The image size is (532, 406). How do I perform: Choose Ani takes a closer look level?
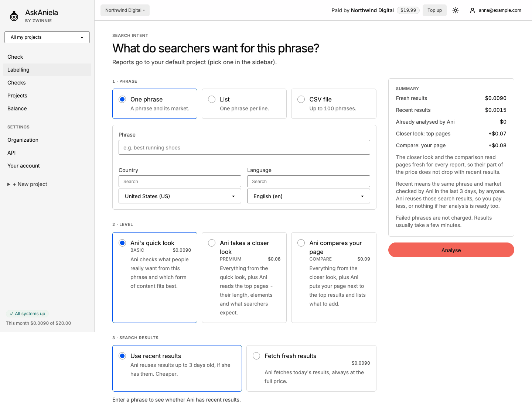tap(212, 243)
